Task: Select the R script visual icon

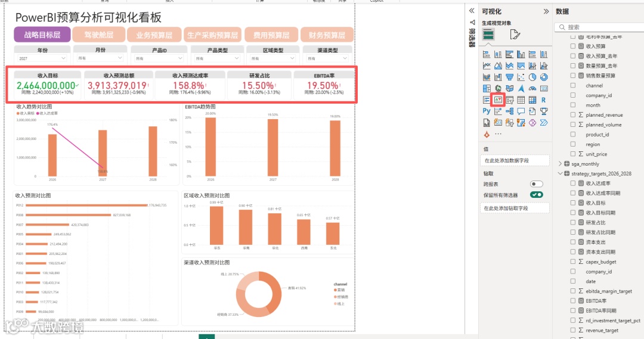Action: pyautogui.click(x=544, y=99)
